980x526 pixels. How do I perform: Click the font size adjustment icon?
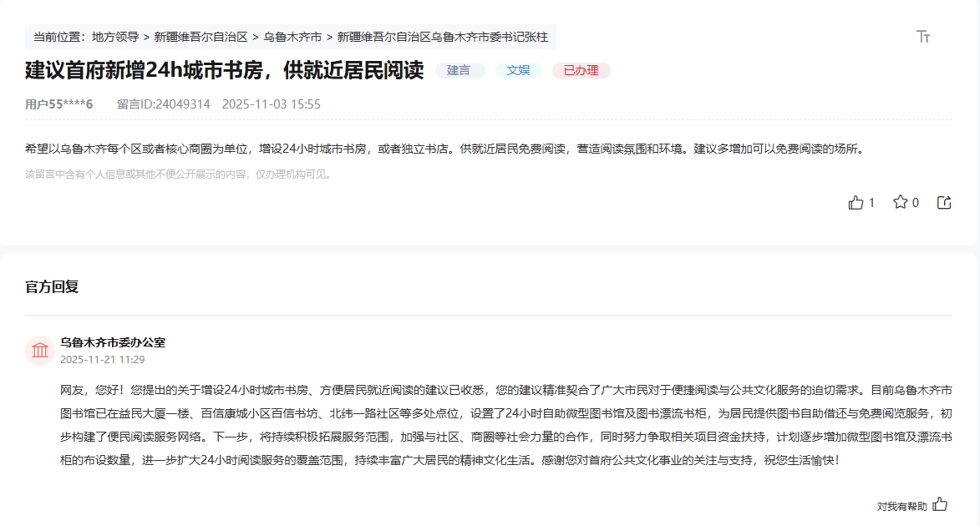(923, 36)
